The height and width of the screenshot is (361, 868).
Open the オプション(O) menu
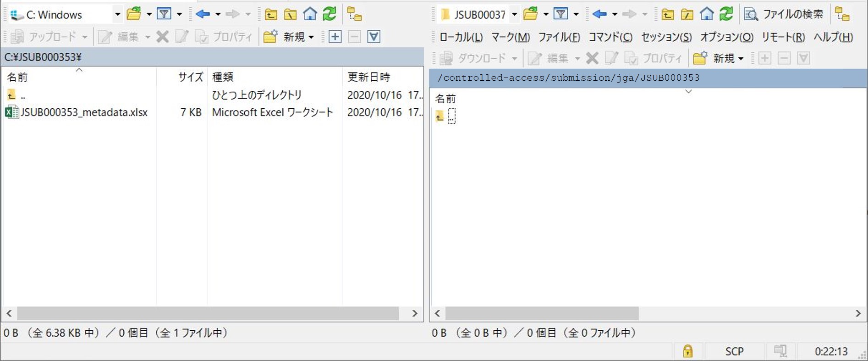coord(726,37)
